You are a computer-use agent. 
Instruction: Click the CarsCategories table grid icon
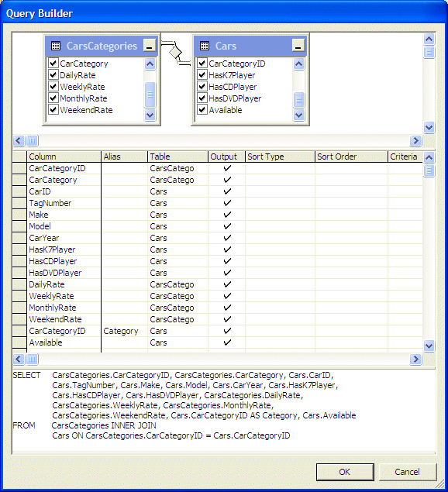[56, 46]
